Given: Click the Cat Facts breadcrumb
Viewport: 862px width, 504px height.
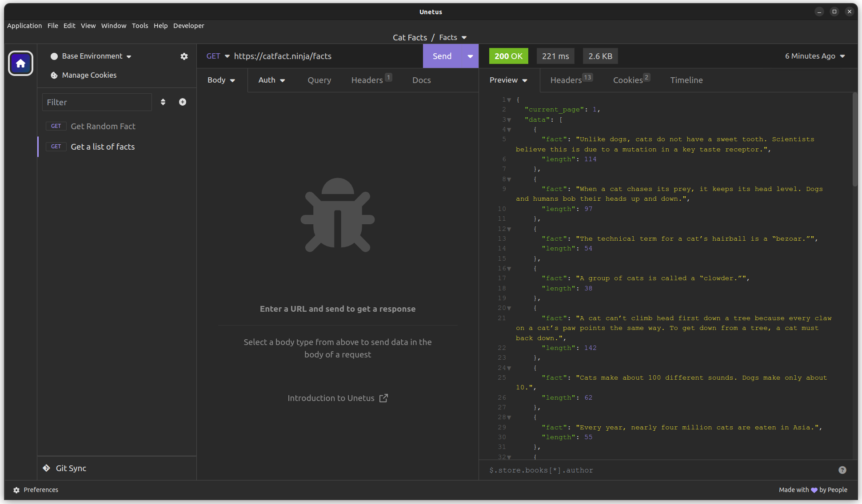Looking at the screenshot, I should click(410, 37).
